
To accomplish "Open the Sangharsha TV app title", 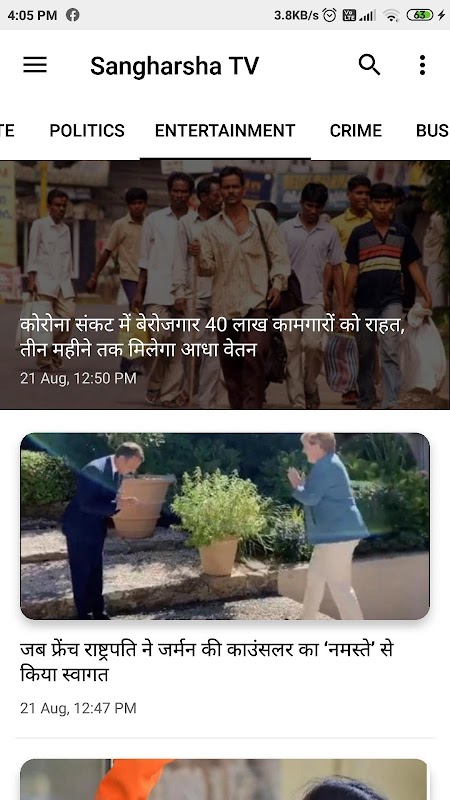I will [x=174, y=66].
